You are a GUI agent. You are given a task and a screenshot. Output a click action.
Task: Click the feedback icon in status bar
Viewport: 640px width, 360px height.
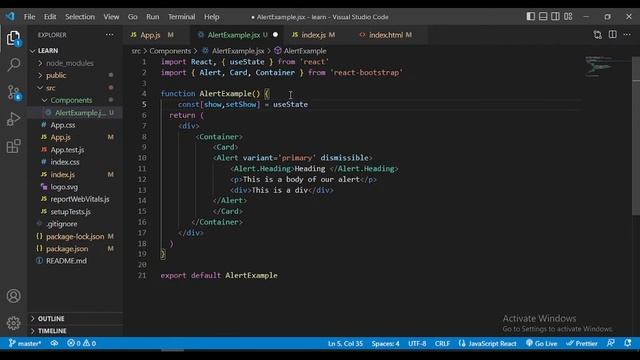click(x=611, y=344)
